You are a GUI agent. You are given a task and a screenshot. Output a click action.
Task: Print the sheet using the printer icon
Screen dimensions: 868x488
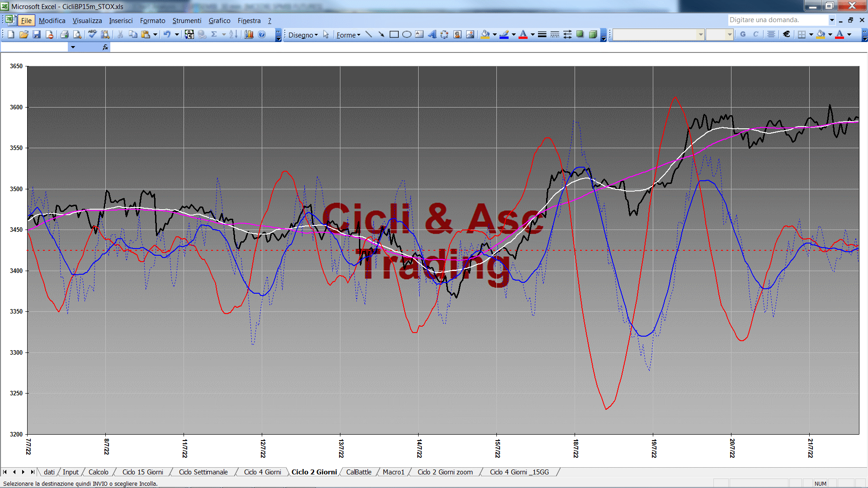[x=64, y=34]
